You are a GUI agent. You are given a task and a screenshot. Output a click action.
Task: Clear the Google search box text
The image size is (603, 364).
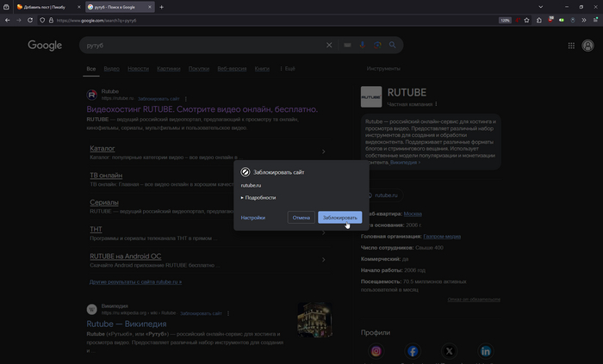329,45
